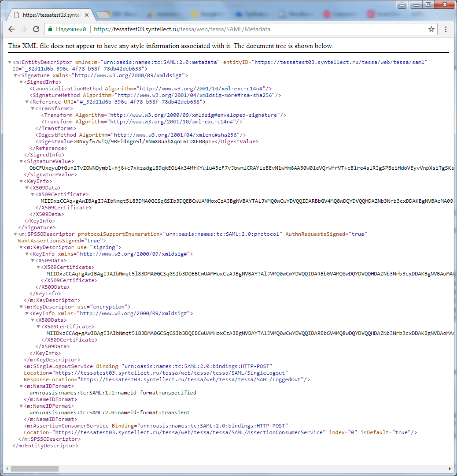This screenshot has height=476, width=457.
Task: Click the scrollbar right arrow
Action: pos(450,469)
